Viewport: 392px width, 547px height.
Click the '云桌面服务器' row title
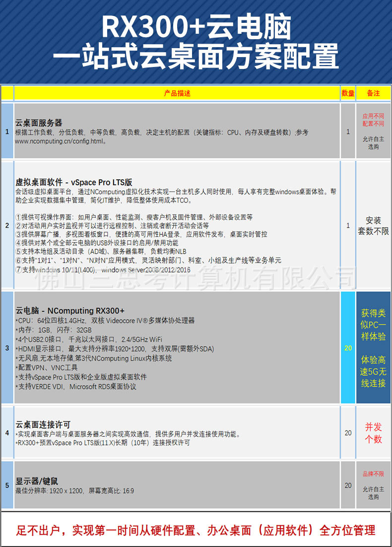point(39,123)
